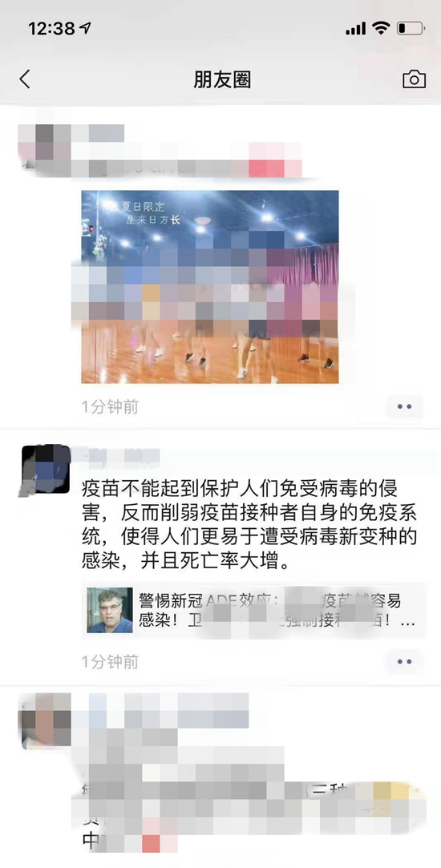Viewport: 441px width, 868px height.
Task: Open the 警惕新冠ADE效应 article link
Action: coord(253,610)
